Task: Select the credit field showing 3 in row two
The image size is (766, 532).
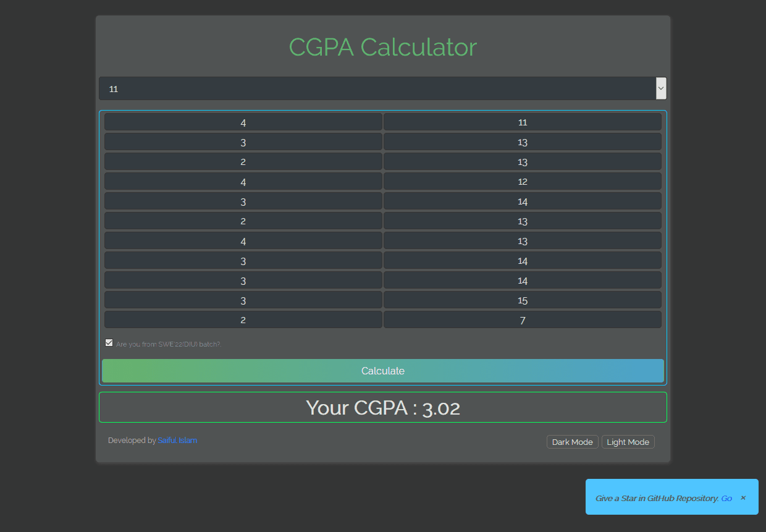Action: 243,141
